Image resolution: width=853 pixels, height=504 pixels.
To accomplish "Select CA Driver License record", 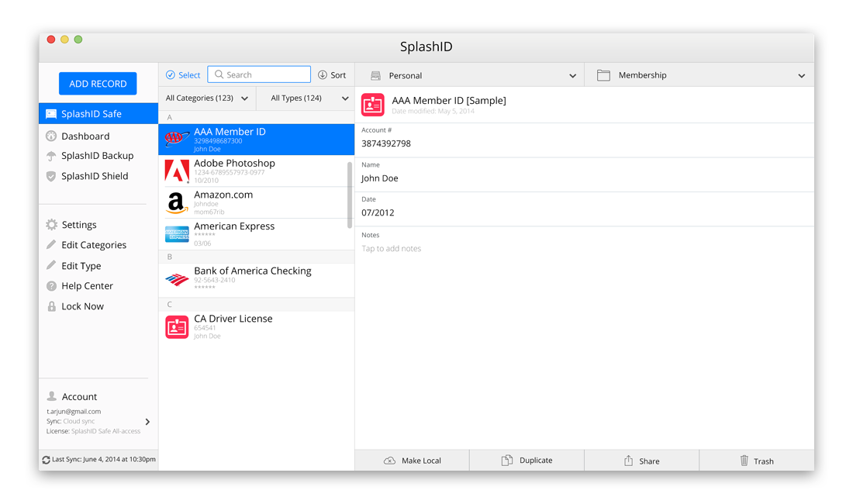I will tap(256, 326).
